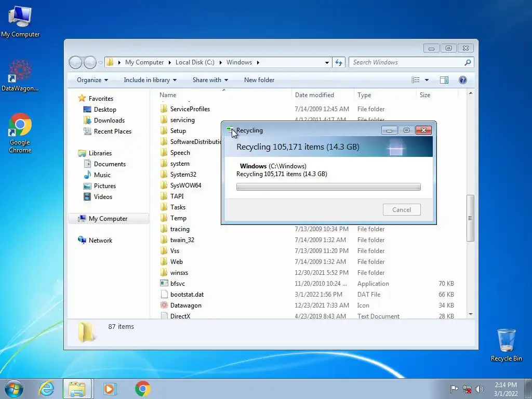Open recent pages dropdown near Forward

(100, 62)
